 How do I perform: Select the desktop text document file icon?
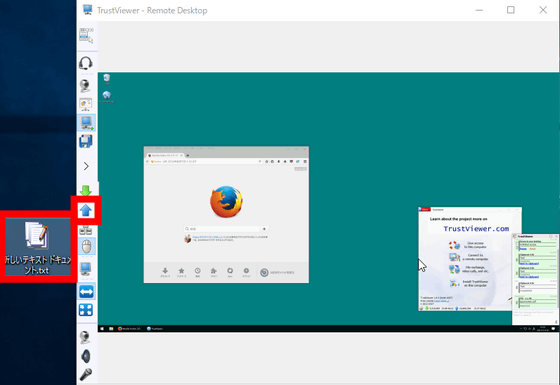point(38,247)
